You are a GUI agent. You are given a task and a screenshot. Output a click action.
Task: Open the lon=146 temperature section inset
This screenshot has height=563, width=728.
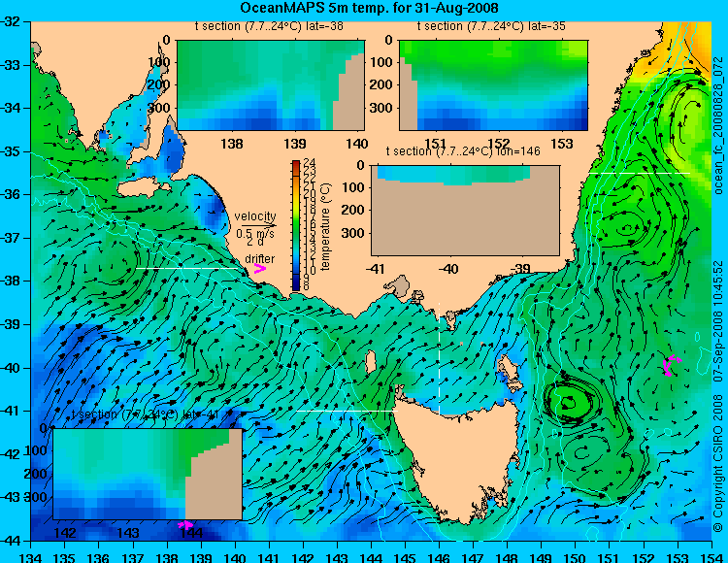click(x=465, y=211)
